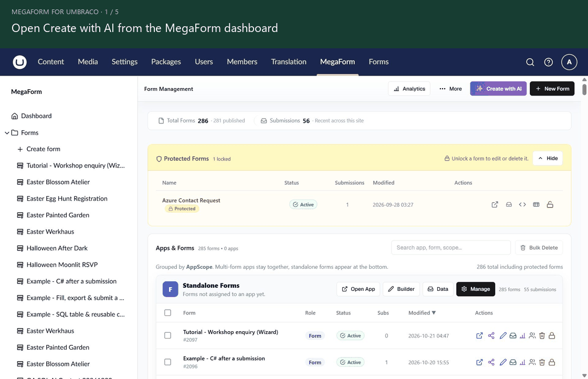Check the Tutorial - Workshop enquiry row checkbox

tap(167, 335)
